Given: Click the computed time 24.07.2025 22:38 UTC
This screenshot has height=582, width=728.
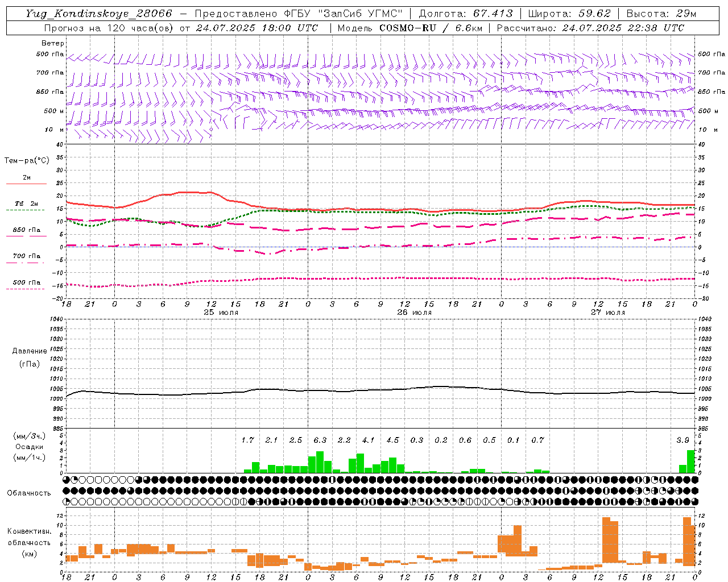Looking at the screenshot, I should (x=623, y=28).
